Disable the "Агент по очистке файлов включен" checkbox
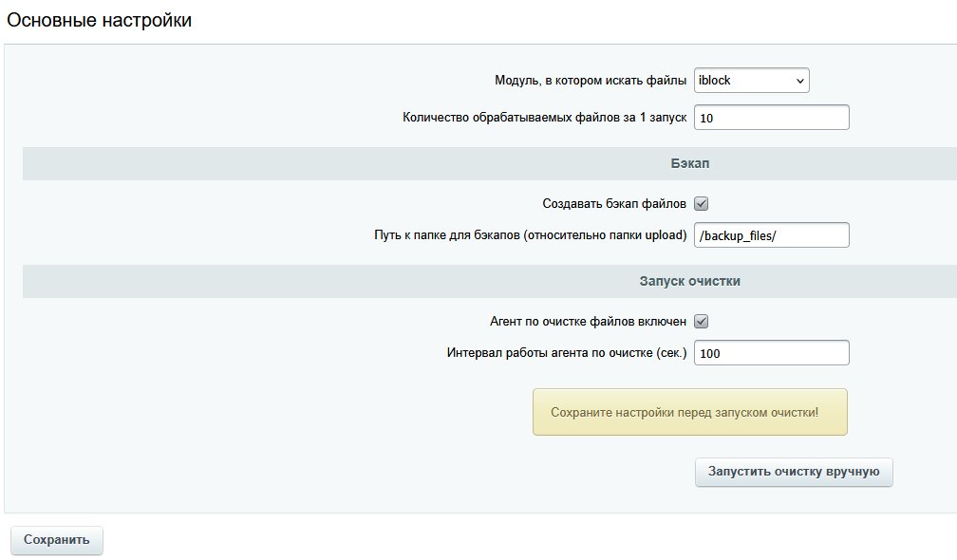The height and width of the screenshot is (560, 957). pyautogui.click(x=701, y=321)
